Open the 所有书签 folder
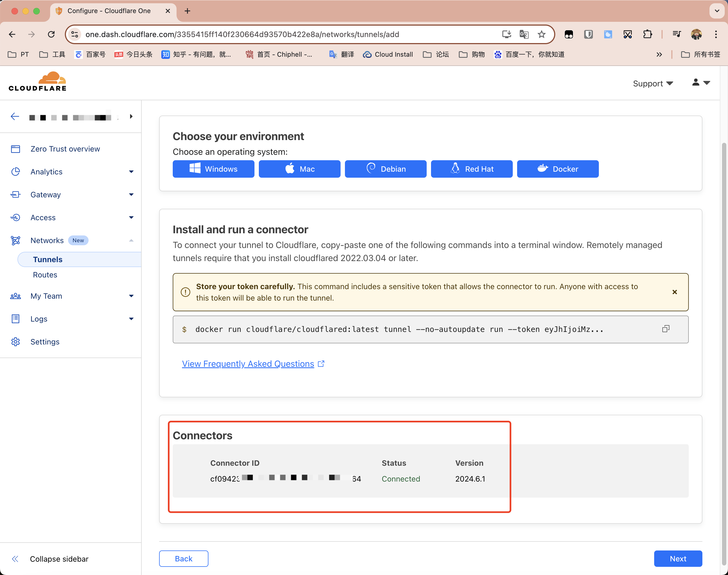The width and height of the screenshot is (728, 575). click(701, 55)
